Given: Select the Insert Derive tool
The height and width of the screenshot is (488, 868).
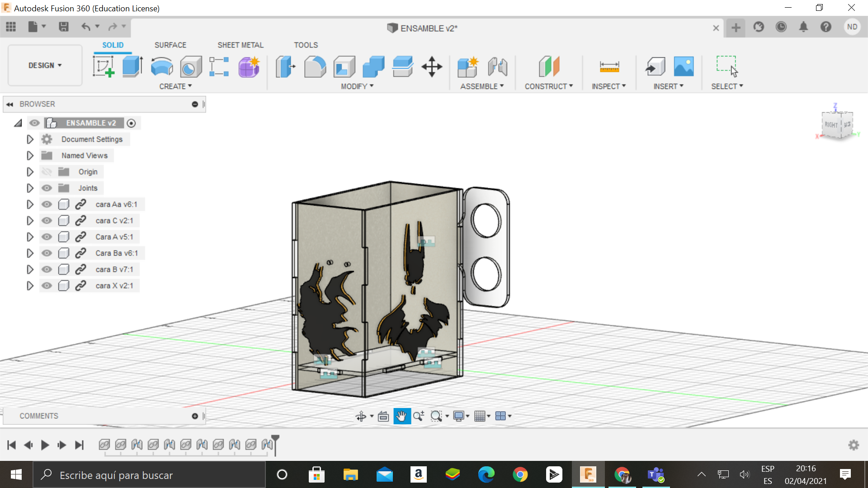Looking at the screenshot, I should 655,67.
